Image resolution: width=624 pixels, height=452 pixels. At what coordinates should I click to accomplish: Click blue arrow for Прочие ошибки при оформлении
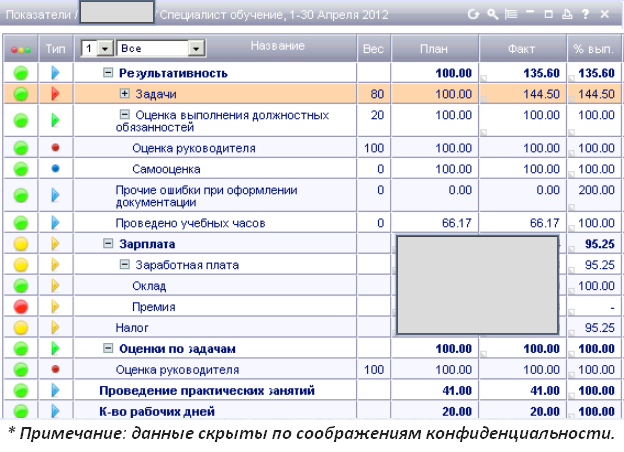(55, 195)
